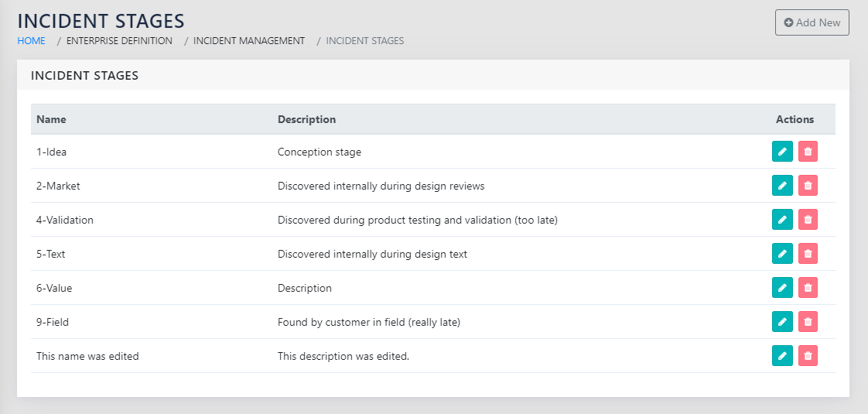This screenshot has width=868, height=414.
Task: Click pencil icon for 4-Validation
Action: (x=782, y=220)
